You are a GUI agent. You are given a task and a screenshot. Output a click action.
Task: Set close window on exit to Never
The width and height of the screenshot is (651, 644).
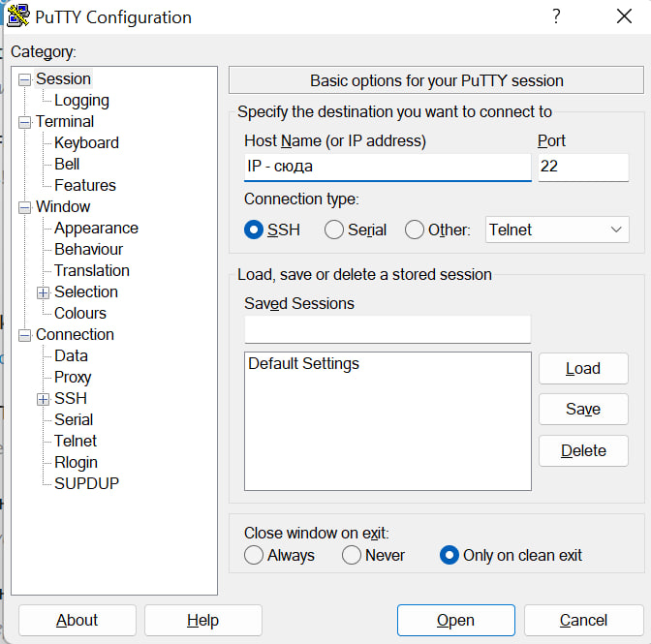point(352,555)
